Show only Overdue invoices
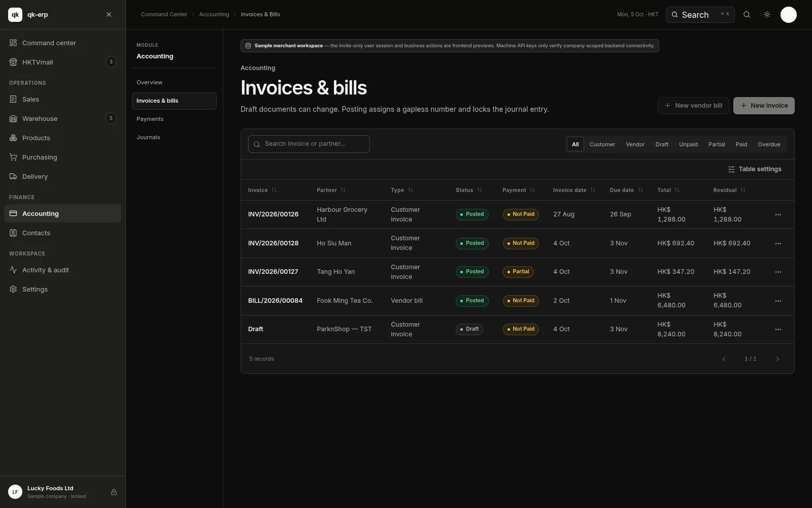 point(769,144)
